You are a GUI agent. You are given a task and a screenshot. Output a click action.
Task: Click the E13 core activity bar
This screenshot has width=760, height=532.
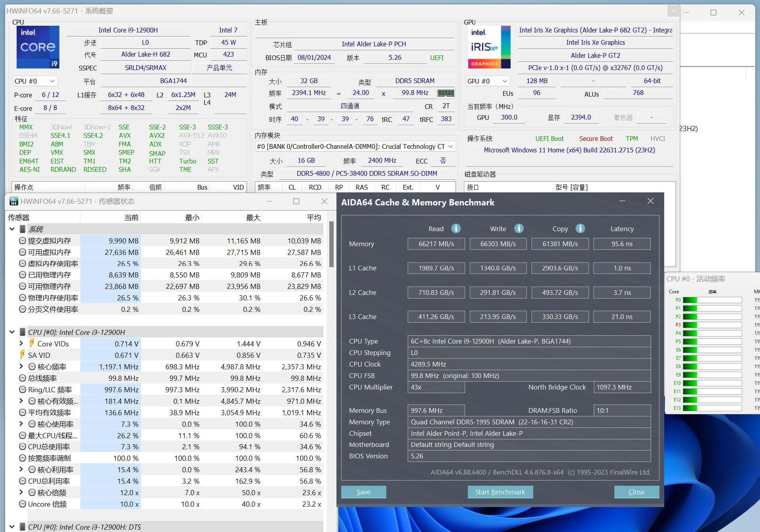coord(712,408)
